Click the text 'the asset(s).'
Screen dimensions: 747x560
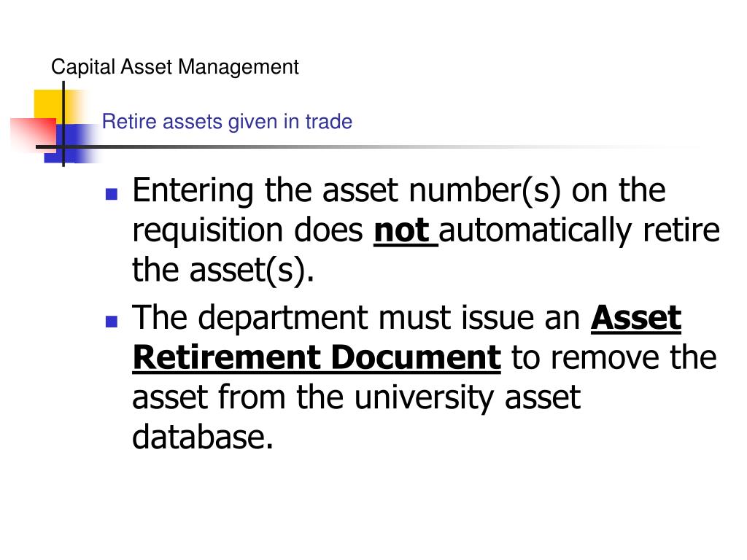pos(223,271)
